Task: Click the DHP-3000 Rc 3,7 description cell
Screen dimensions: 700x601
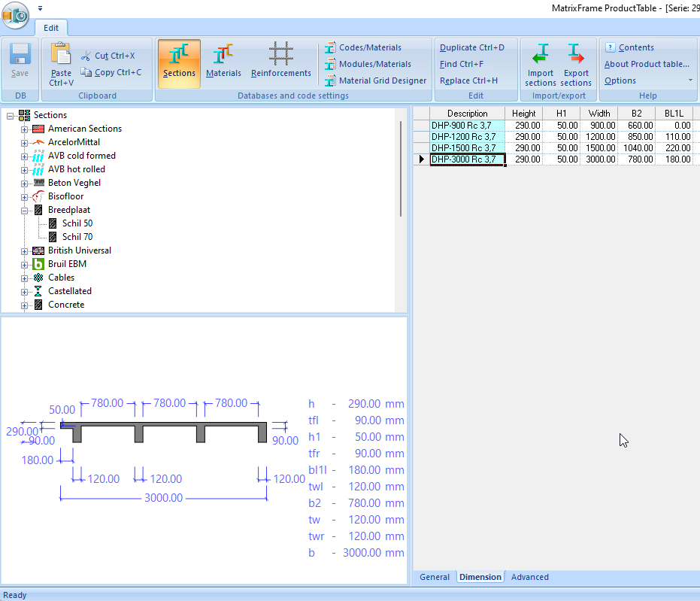Action: click(468, 159)
